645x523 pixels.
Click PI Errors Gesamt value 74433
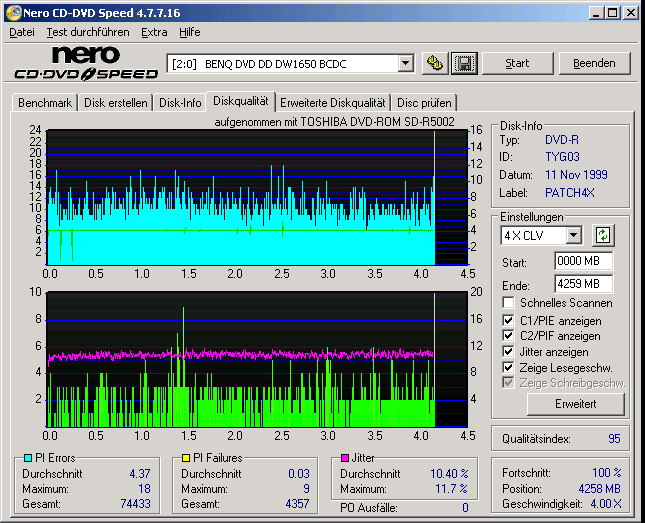coord(136,504)
